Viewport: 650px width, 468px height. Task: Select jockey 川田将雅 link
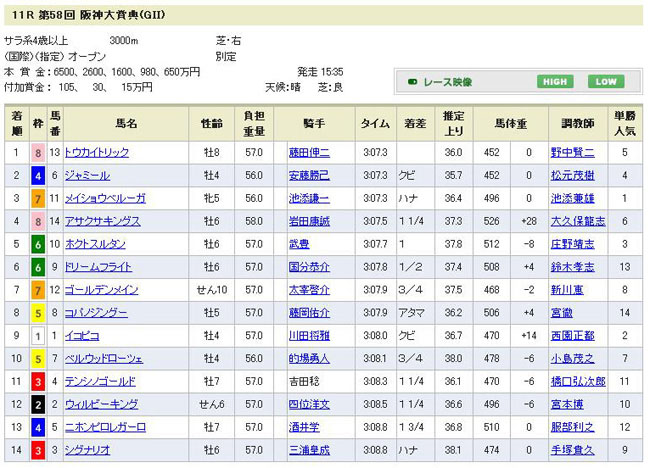click(309, 335)
